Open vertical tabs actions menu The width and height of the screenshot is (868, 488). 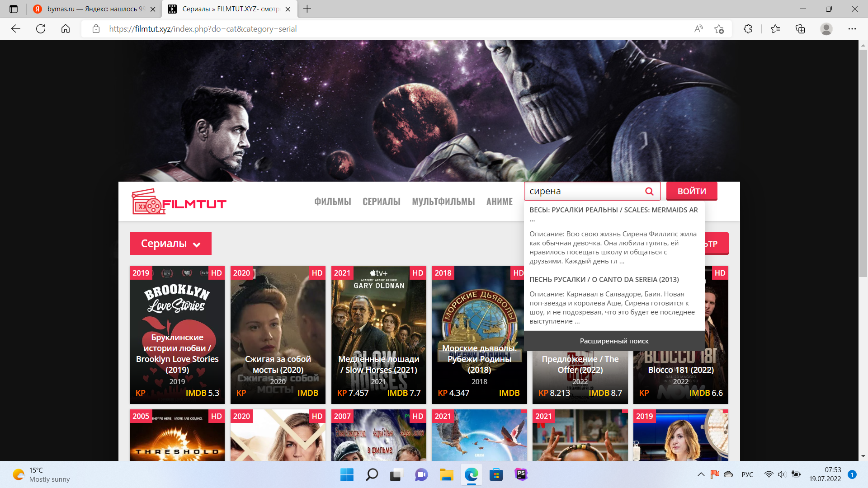(14, 9)
